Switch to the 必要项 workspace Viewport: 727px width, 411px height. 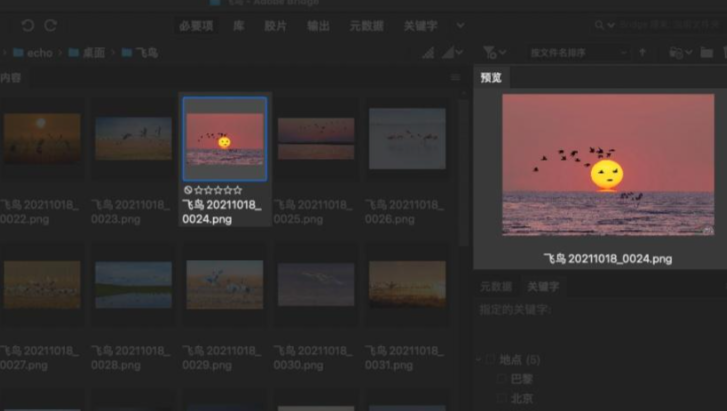pos(196,26)
